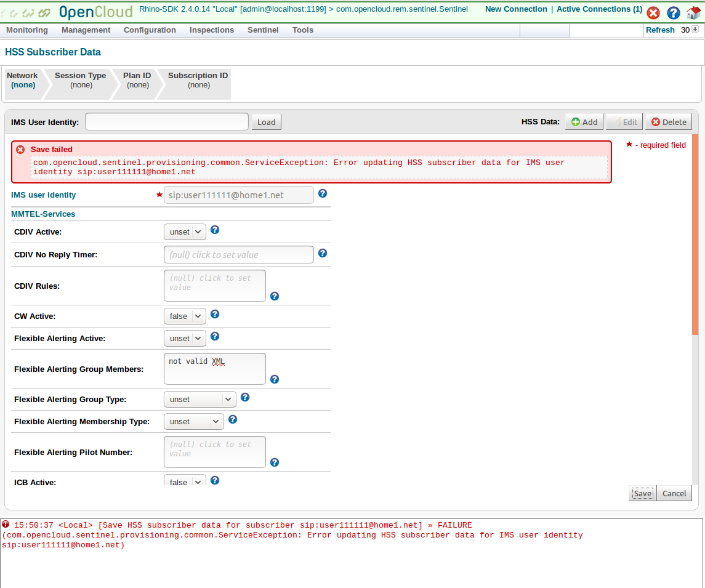Viewport: 705px width, 588px height.
Task: Click help icon next to IMS user identity
Action: click(323, 194)
